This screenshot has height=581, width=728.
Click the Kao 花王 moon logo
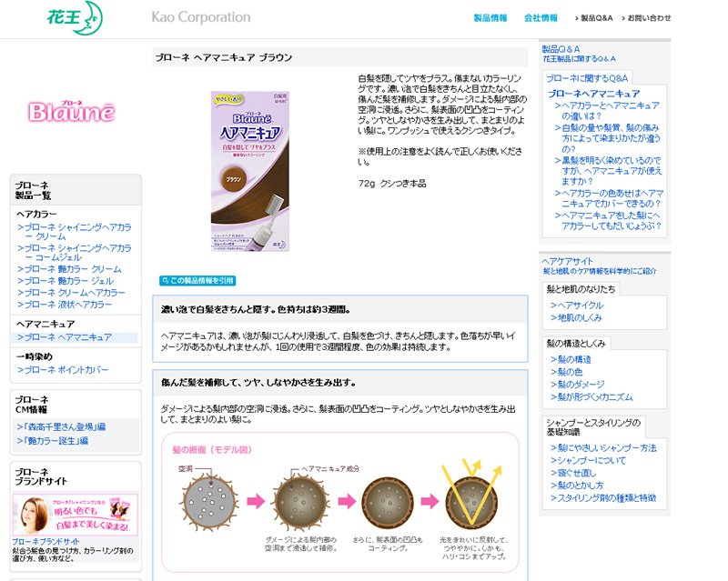tap(76, 17)
